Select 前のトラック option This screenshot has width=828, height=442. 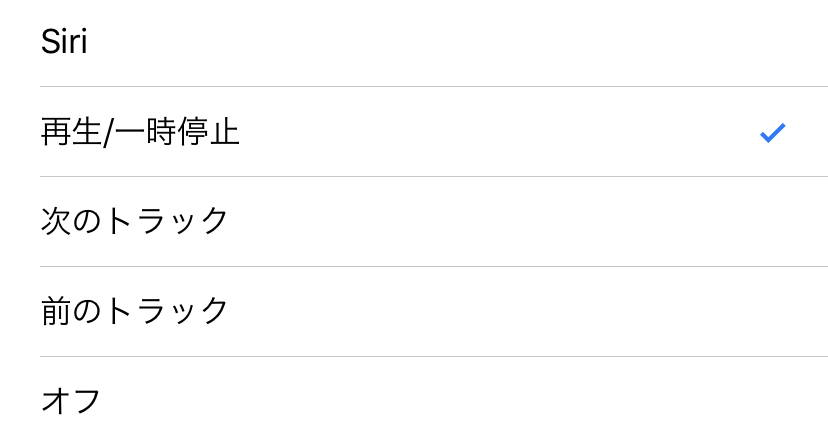pos(414,312)
